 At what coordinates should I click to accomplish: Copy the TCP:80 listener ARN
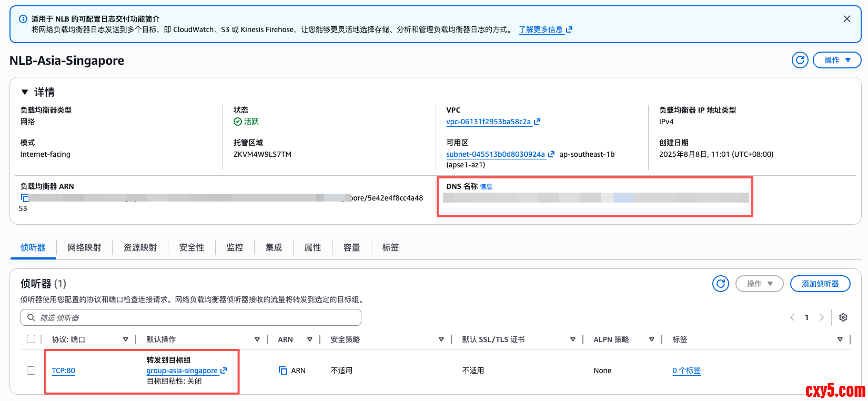[283, 370]
